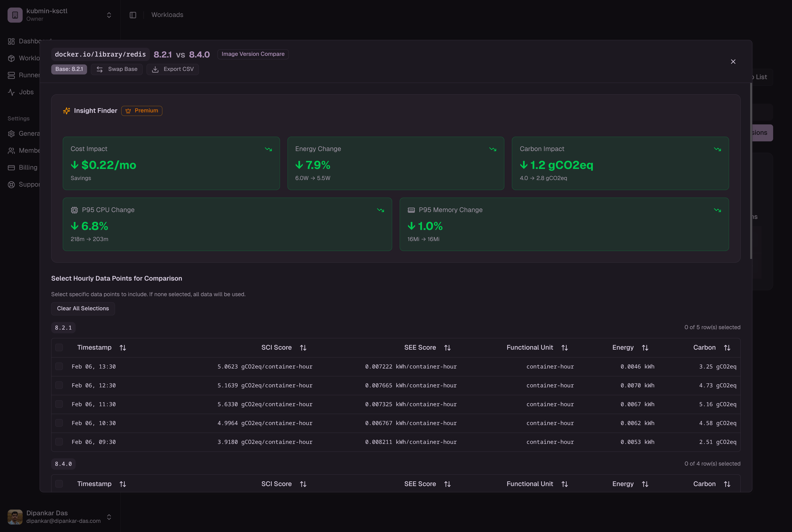Click the Clear All Selections button
Image resolution: width=792 pixels, height=532 pixels.
click(x=83, y=308)
